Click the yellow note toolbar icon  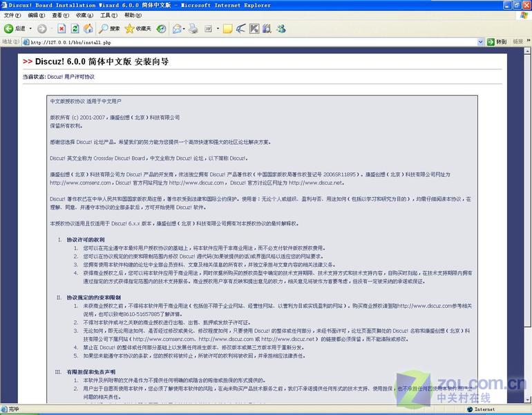(x=227, y=29)
